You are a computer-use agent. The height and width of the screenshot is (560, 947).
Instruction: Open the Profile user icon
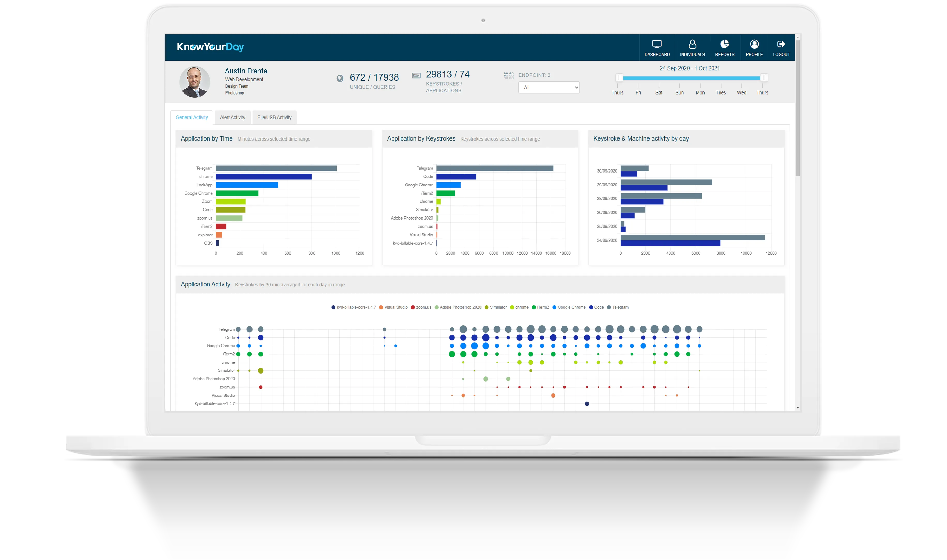(754, 44)
